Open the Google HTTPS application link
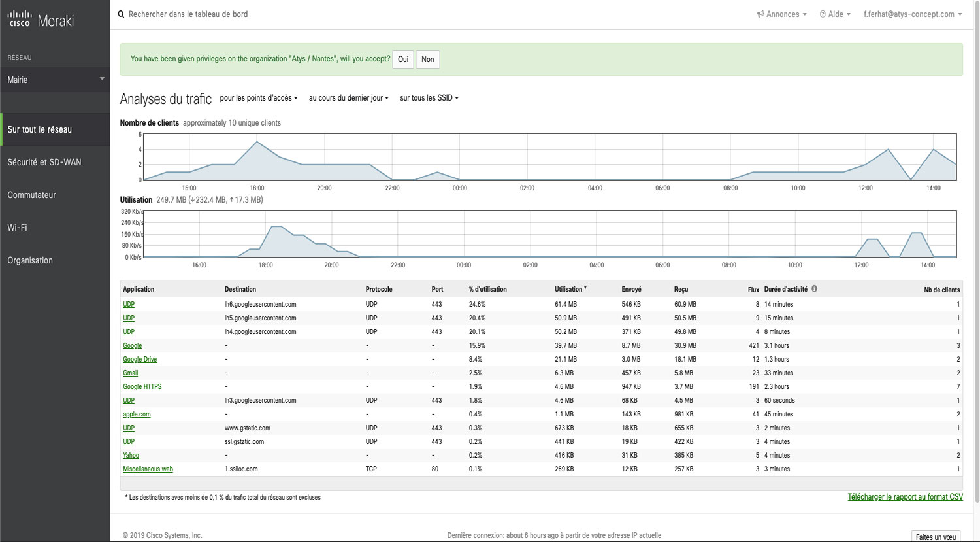The width and height of the screenshot is (980, 542). pyautogui.click(x=142, y=386)
